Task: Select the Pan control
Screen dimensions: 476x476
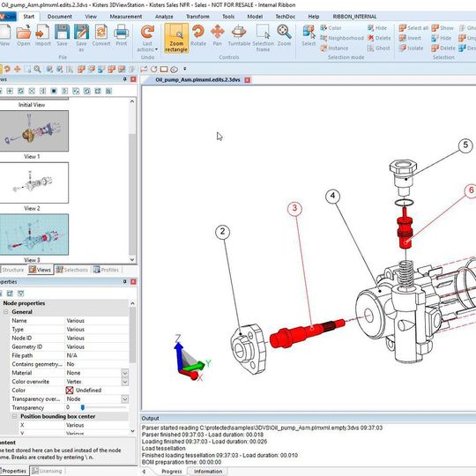Action: (218, 35)
